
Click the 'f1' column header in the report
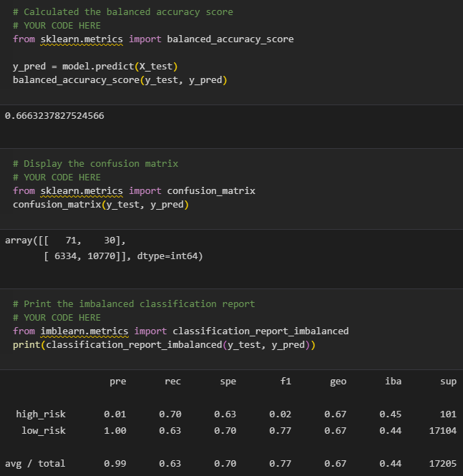286,381
